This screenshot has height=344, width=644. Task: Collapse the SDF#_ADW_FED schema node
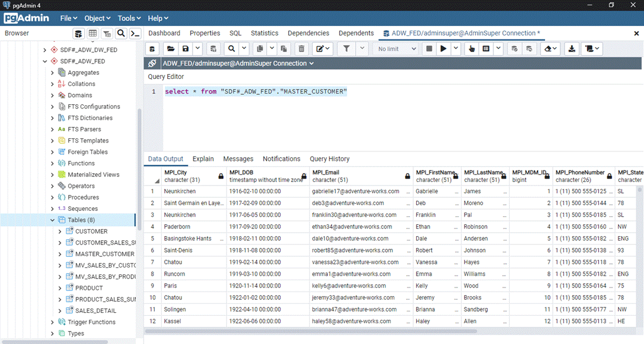[x=45, y=61]
